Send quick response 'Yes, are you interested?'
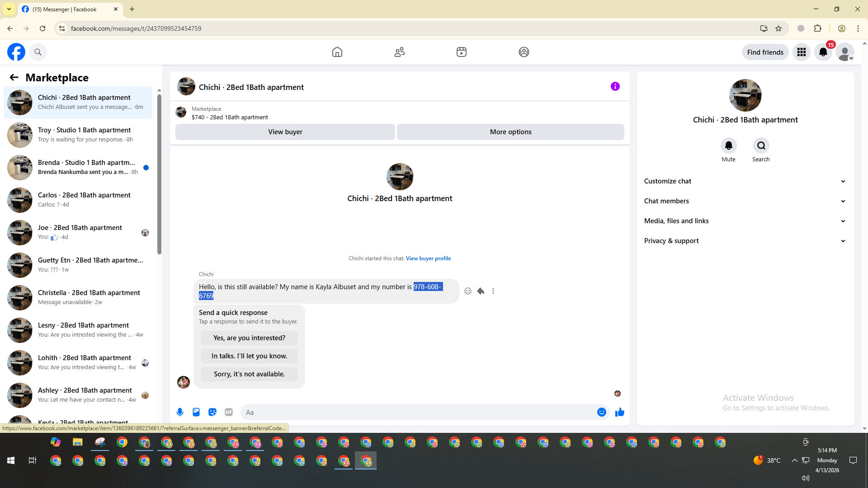Viewport: 868px width, 488px height. (249, 338)
